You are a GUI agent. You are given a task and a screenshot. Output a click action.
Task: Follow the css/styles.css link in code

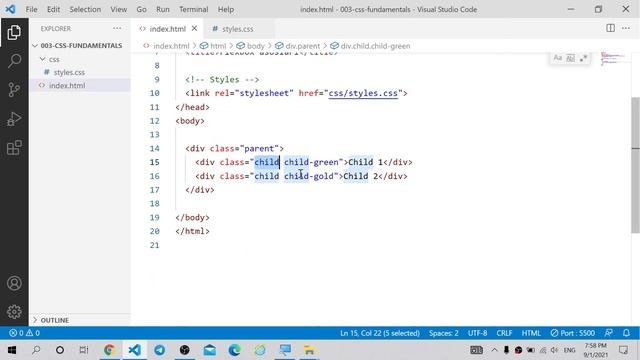[363, 93]
